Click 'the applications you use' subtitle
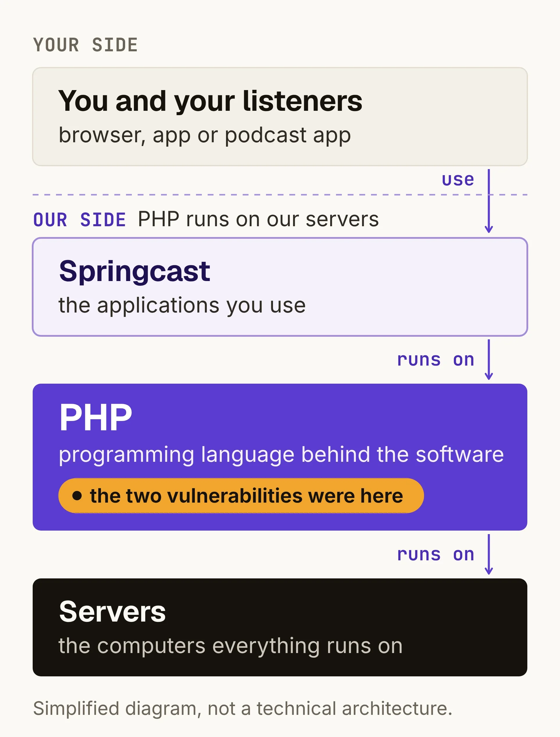 tap(182, 306)
